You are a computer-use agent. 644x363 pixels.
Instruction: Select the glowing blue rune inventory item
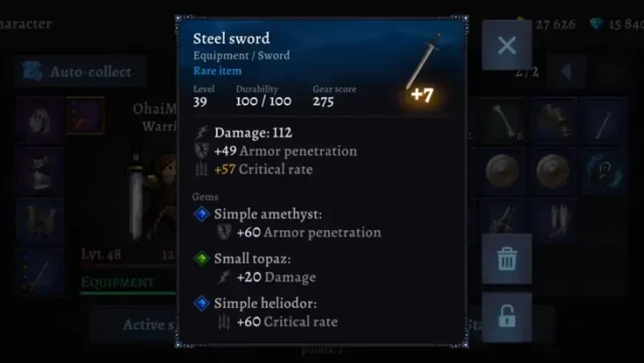603,171
